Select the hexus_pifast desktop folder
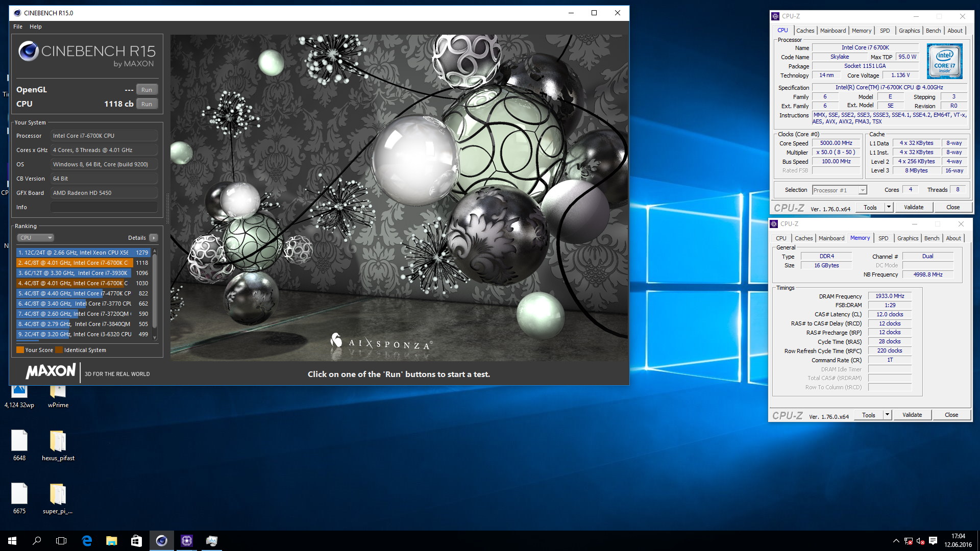 (58, 445)
